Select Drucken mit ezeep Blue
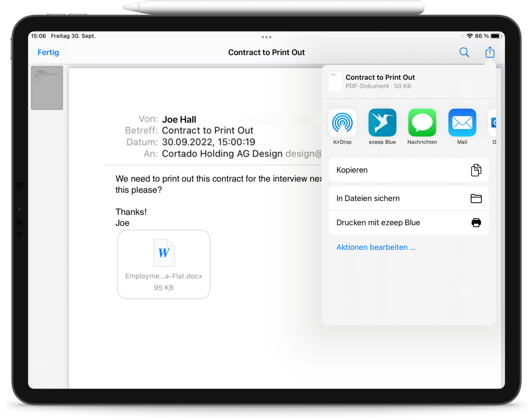 [378, 222]
